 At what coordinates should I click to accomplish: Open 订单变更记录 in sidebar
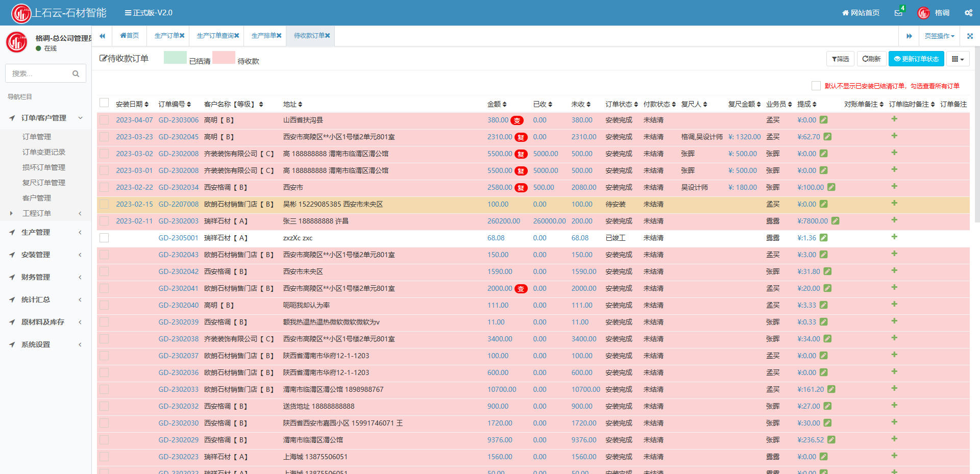[x=44, y=152]
